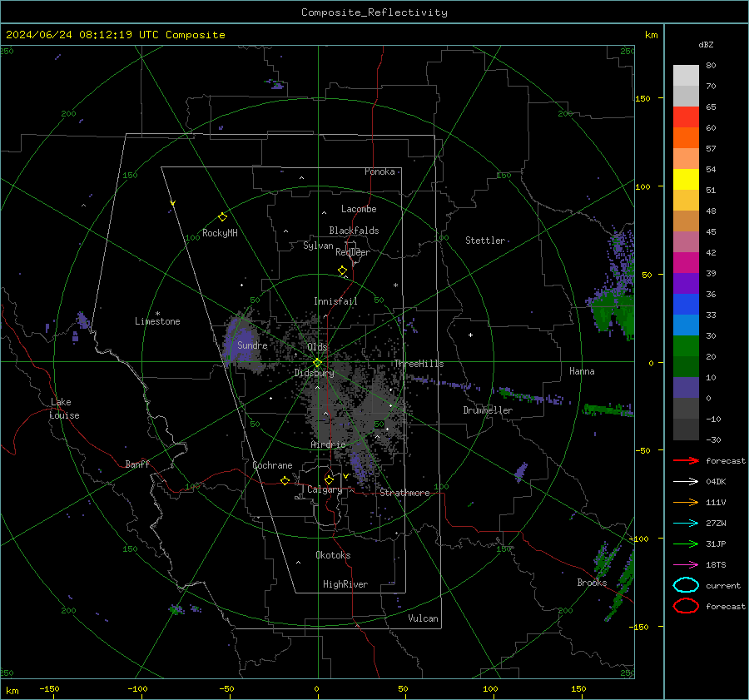Click the Banff label on map
This screenshot has width=749, height=700.
click(137, 464)
